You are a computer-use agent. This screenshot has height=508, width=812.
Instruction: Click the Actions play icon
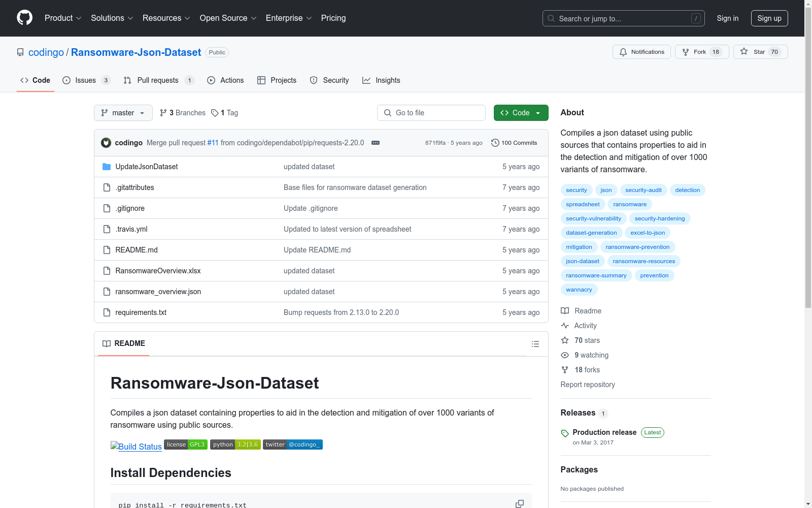click(211, 80)
